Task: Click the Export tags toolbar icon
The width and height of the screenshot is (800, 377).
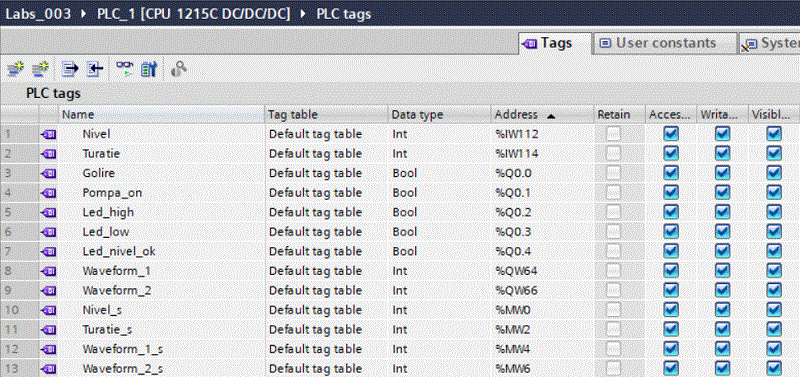Action: (x=70, y=69)
